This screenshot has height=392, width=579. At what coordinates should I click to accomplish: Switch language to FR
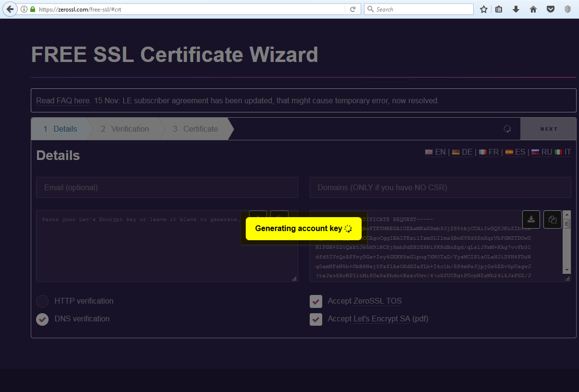(494, 152)
